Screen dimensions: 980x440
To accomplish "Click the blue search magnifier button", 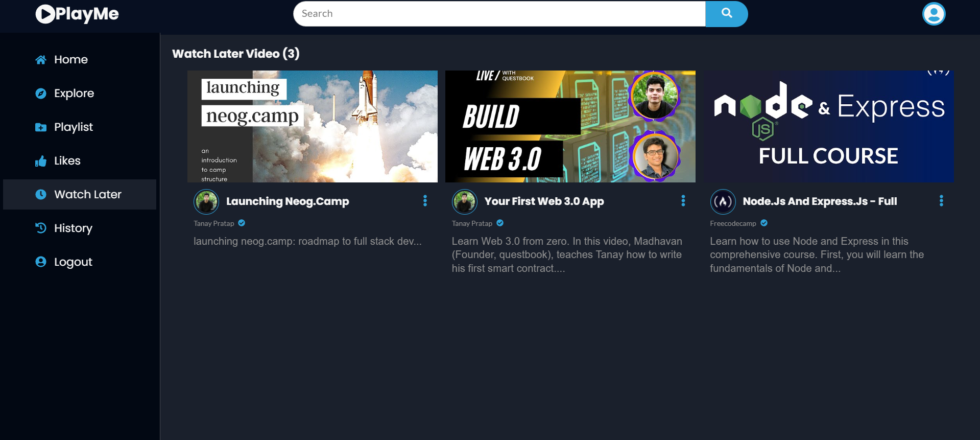I will [726, 14].
